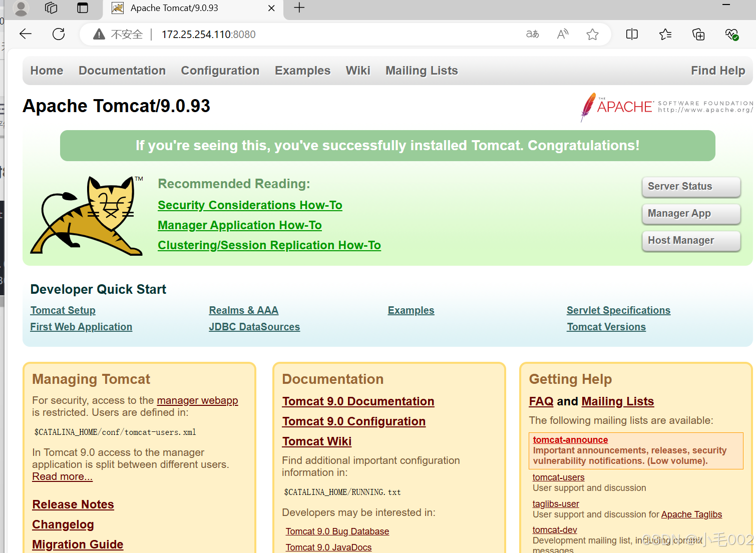
Task: Open the collections icon
Action: point(698,34)
